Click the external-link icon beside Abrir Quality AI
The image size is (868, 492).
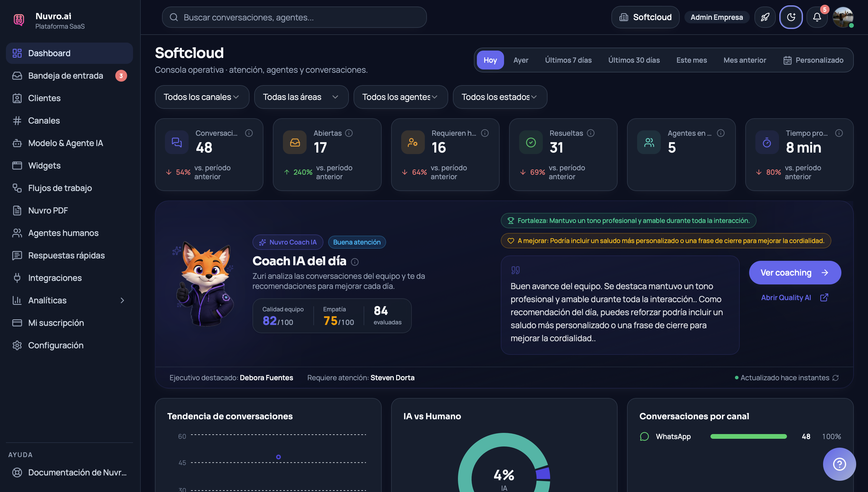coord(824,297)
